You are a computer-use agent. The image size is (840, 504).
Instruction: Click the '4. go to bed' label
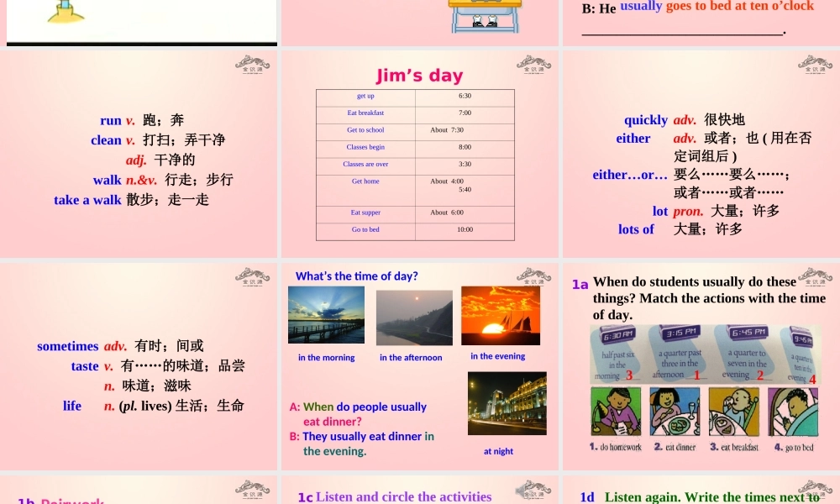(794, 447)
